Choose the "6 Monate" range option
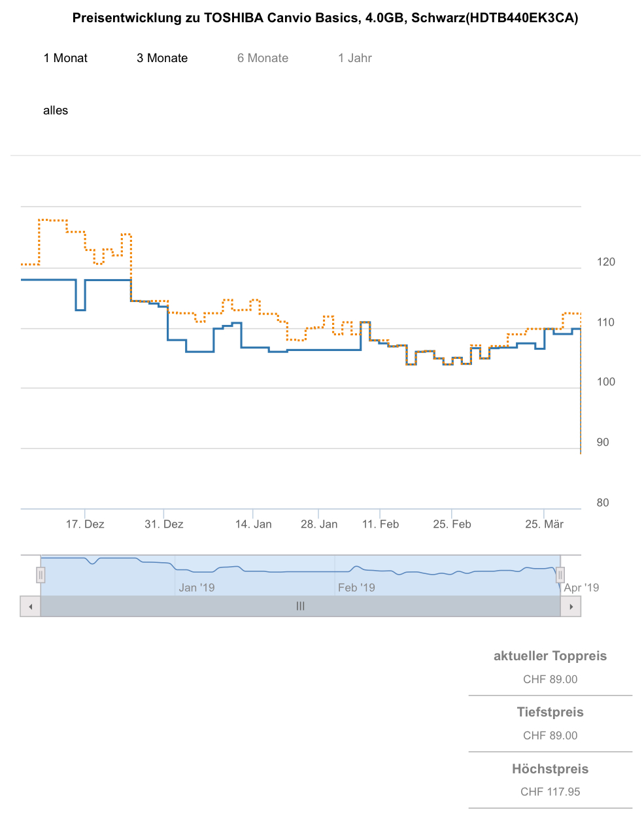The width and height of the screenshot is (644, 825). pyautogui.click(x=263, y=58)
